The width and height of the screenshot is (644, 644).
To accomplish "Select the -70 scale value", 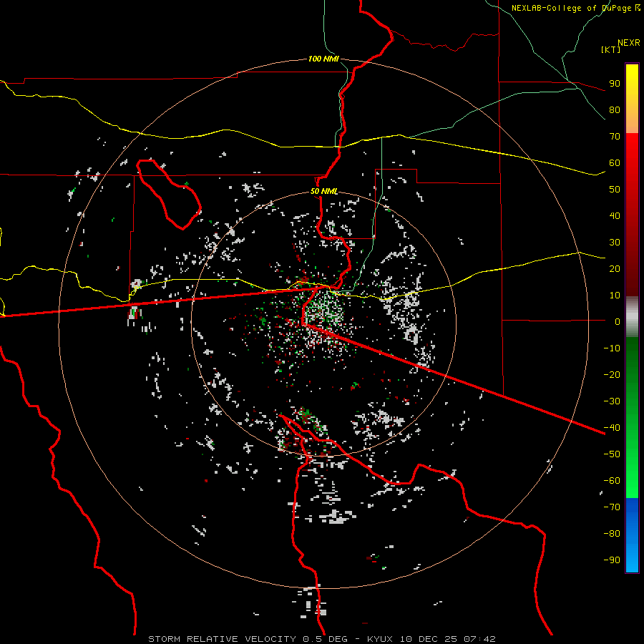I will tap(612, 507).
